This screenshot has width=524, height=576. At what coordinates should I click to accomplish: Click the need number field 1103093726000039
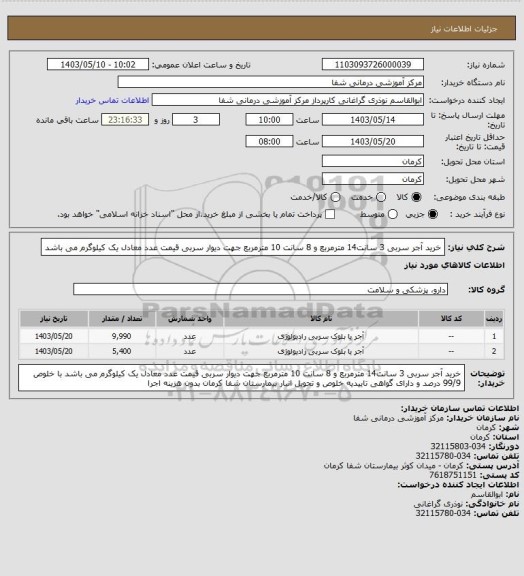[x=373, y=64]
